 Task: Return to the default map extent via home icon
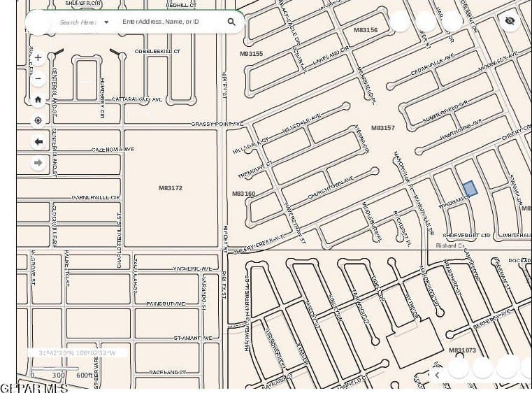[38, 100]
